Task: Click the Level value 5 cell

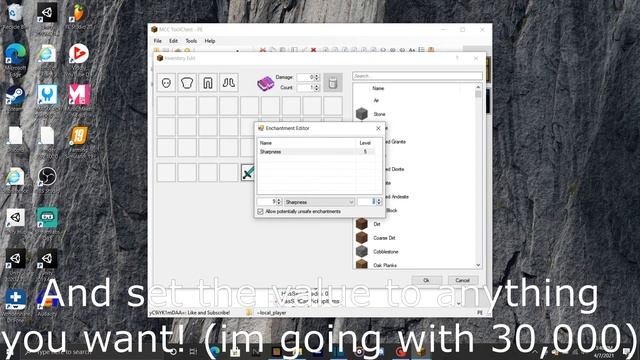Action: (x=365, y=152)
